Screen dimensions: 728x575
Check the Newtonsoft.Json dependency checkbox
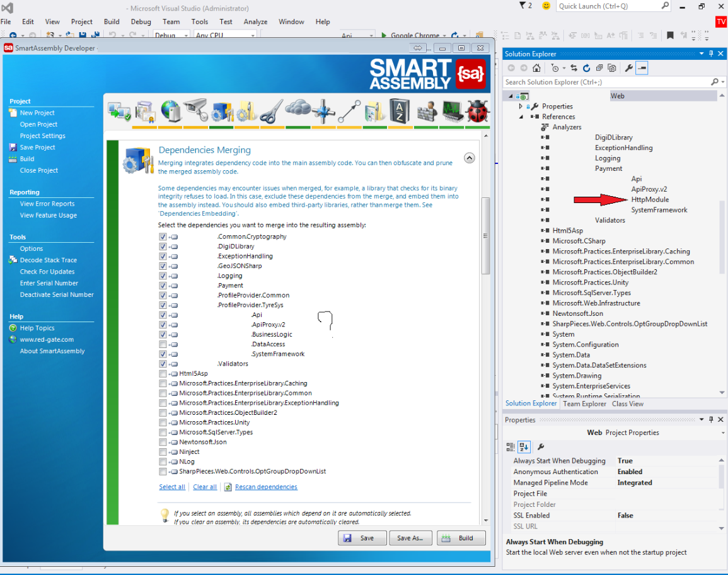[163, 442]
